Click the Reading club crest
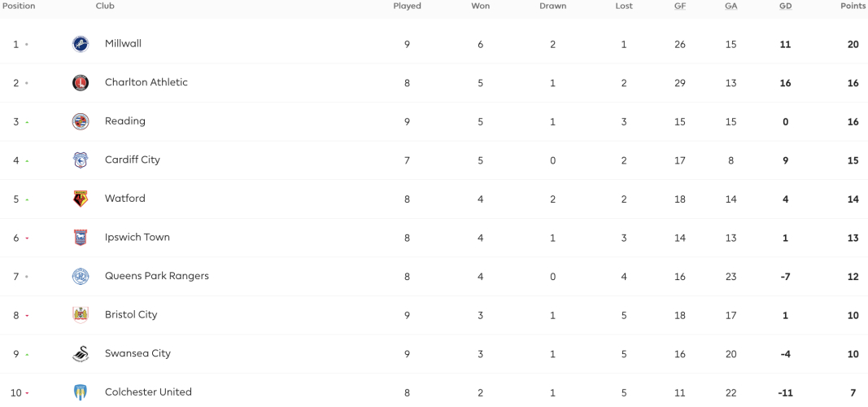 coord(81,121)
